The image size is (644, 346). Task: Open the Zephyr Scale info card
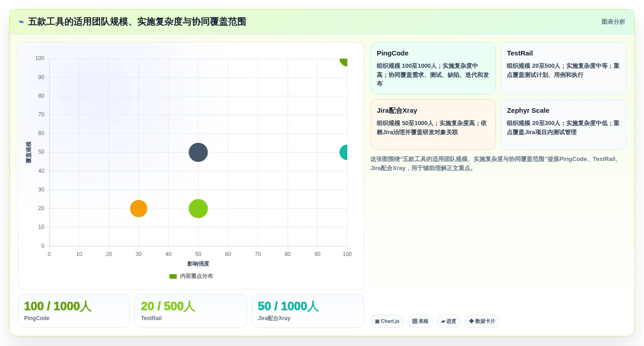click(x=563, y=125)
